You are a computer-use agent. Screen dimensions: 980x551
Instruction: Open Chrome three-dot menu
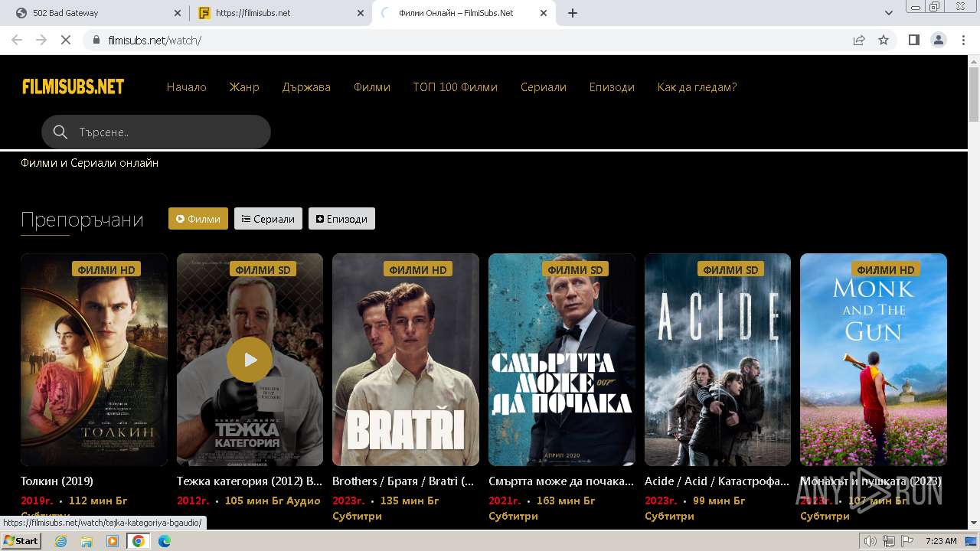962,40
